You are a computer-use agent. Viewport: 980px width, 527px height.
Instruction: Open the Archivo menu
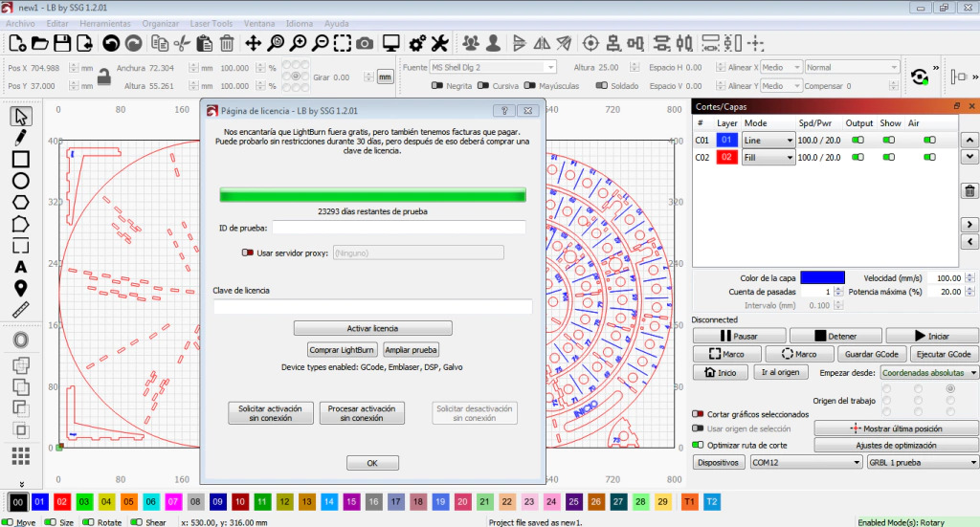coord(20,24)
